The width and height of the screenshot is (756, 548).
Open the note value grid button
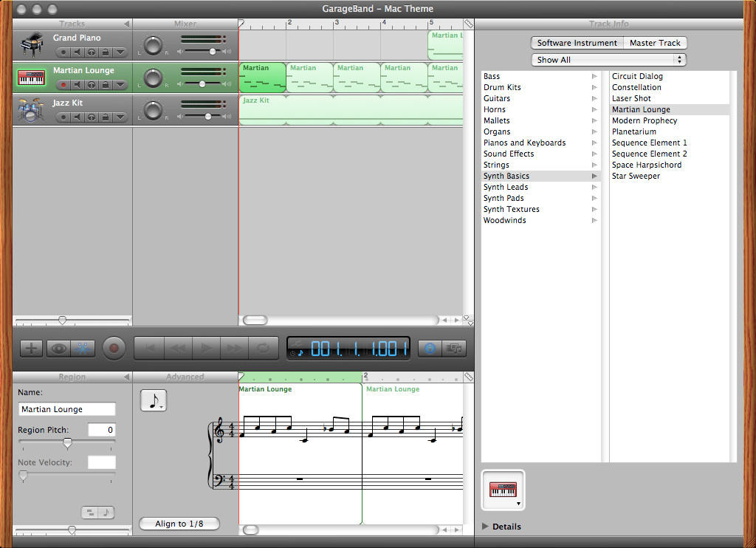[x=154, y=400]
